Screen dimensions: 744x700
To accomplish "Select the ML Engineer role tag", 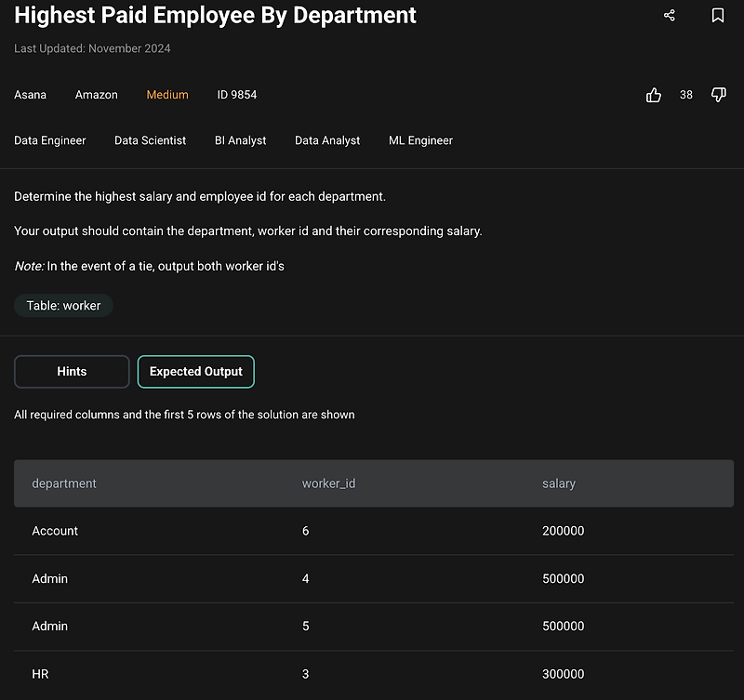I will 420,140.
